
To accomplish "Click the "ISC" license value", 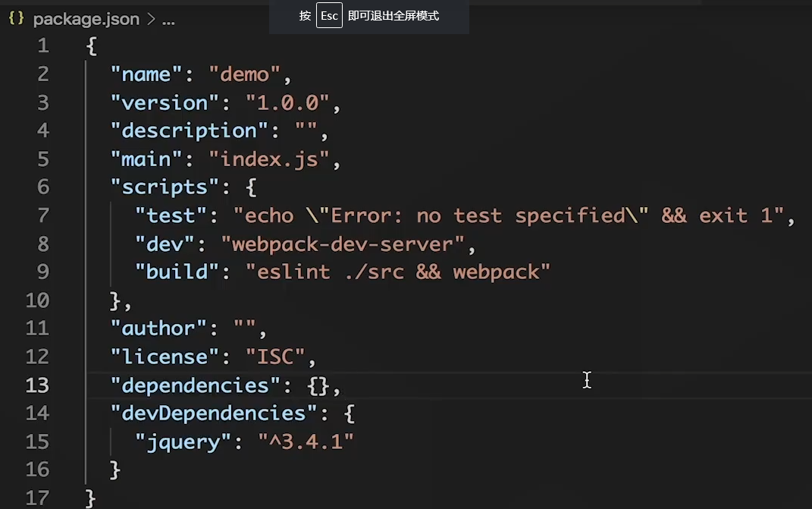I will click(275, 357).
